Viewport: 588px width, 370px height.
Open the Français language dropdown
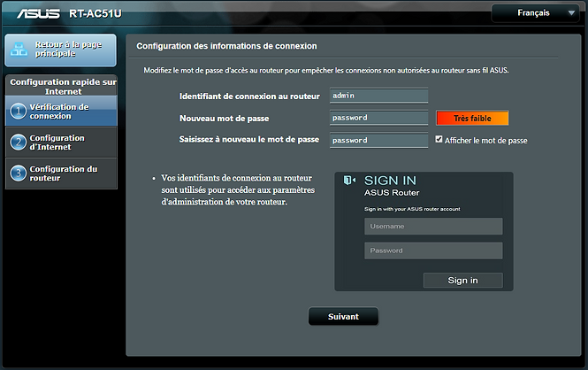point(535,13)
